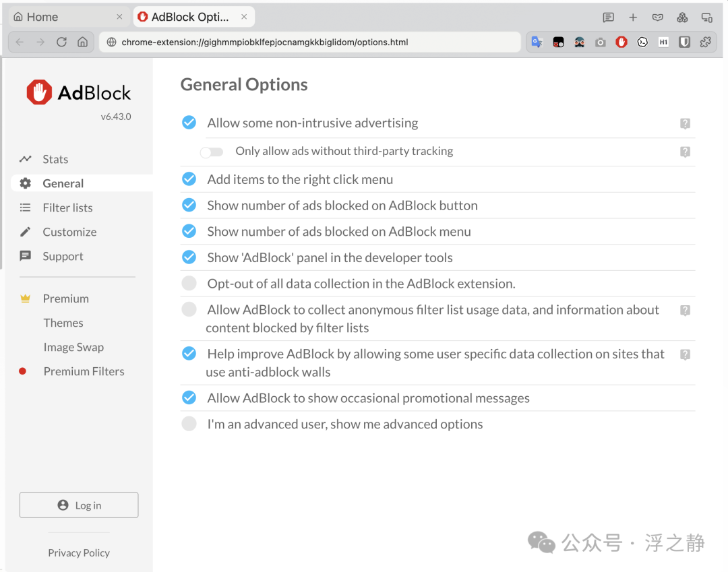Uncheck Show number of ads on AdBlock button
This screenshot has width=728, height=572.
[189, 205]
